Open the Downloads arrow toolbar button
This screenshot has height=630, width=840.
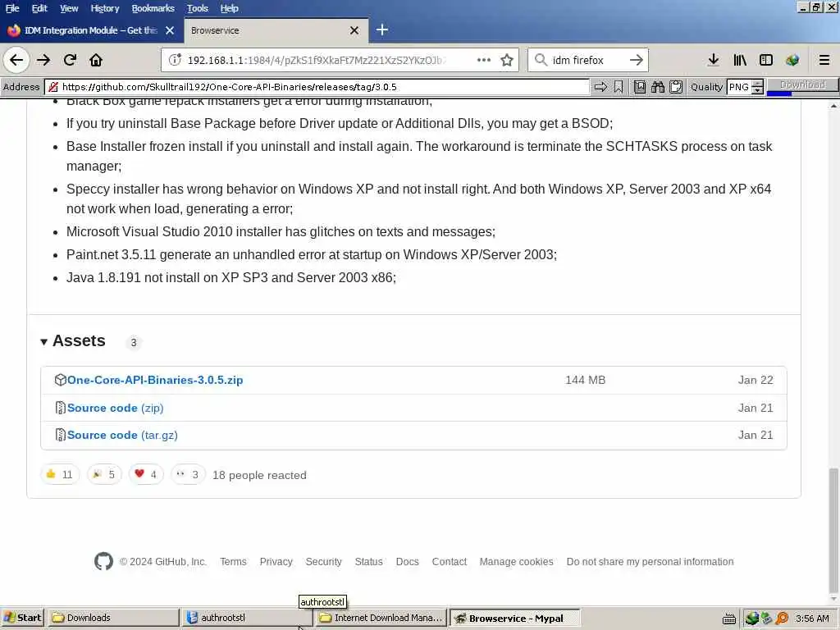click(713, 60)
